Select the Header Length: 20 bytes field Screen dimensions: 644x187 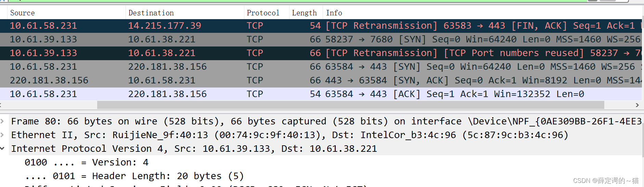(x=134, y=176)
